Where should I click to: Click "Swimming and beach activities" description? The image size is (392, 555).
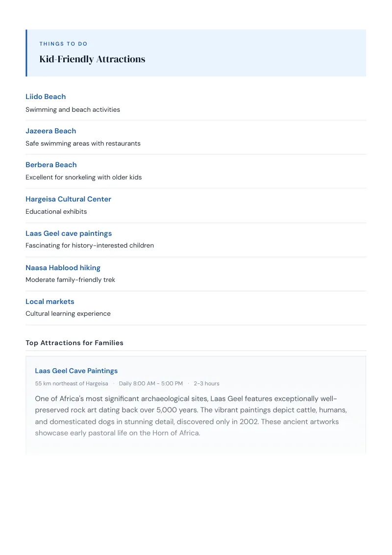73,110
